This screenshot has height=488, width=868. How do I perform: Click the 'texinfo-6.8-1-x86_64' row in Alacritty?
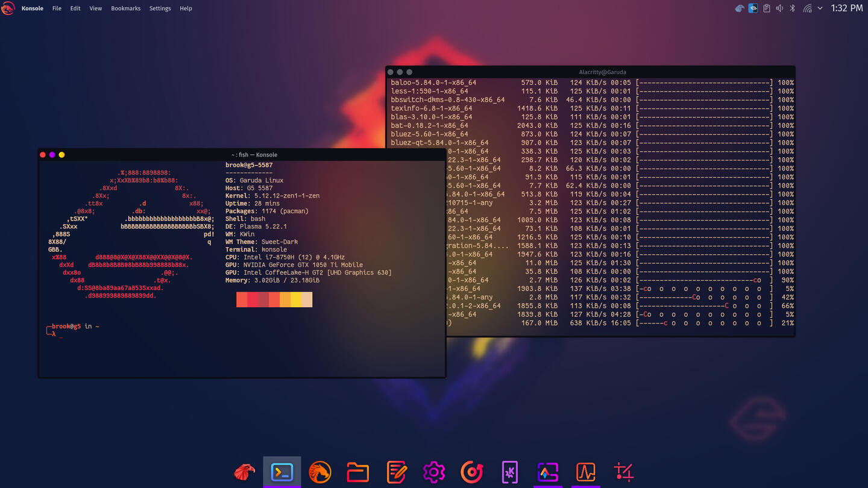592,108
